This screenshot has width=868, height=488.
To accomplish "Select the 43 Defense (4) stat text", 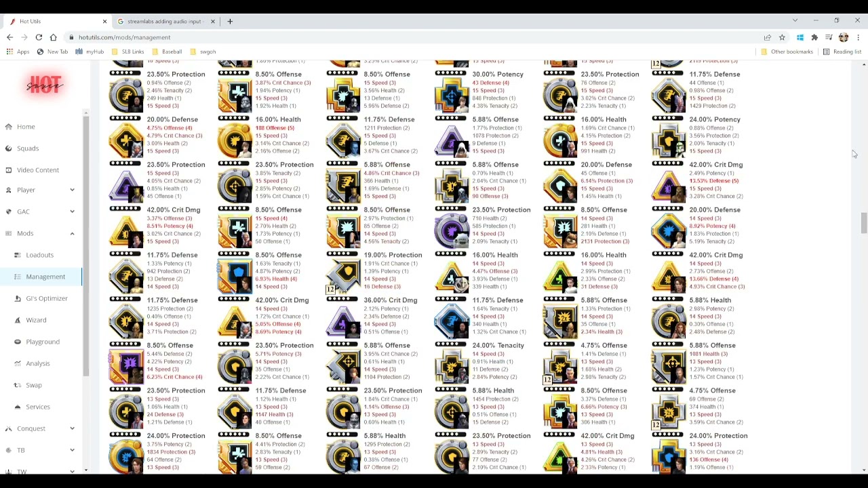I will tap(490, 83).
